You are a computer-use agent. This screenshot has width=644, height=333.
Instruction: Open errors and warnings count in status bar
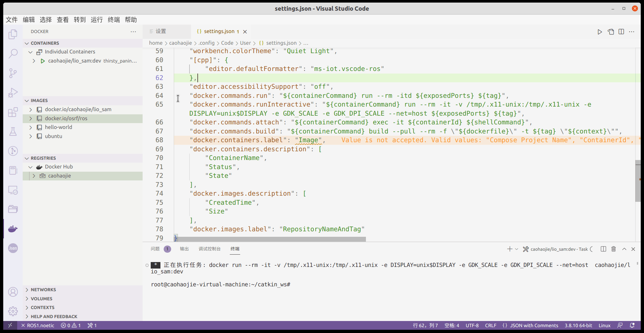tap(71, 325)
